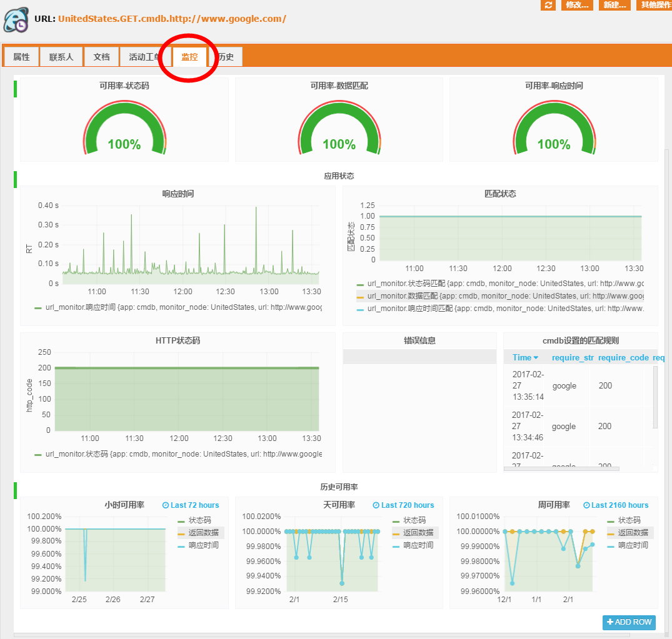Click the matching rules table vertical scrollbar

pyautogui.click(x=655, y=397)
